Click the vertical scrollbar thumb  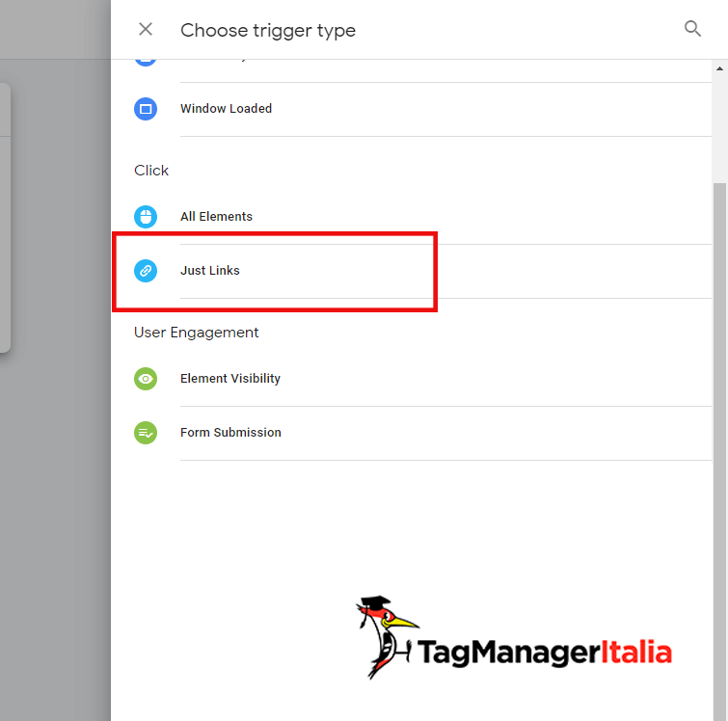pos(719,450)
